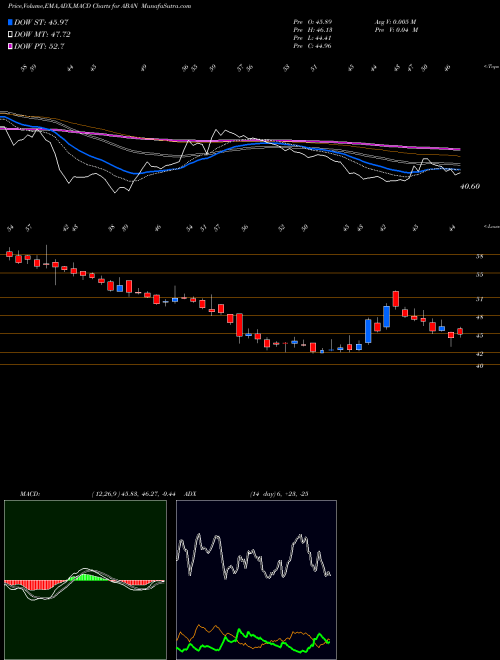Click the 58 price axis label

click(x=479, y=256)
